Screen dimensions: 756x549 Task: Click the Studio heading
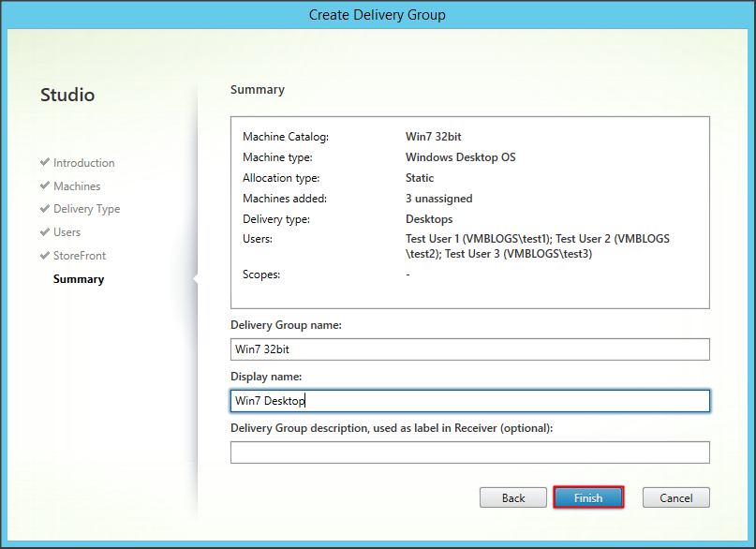pos(67,95)
